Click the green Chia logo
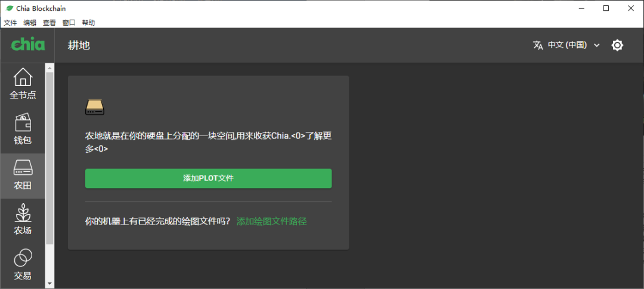The height and width of the screenshot is (289, 644). (x=27, y=44)
